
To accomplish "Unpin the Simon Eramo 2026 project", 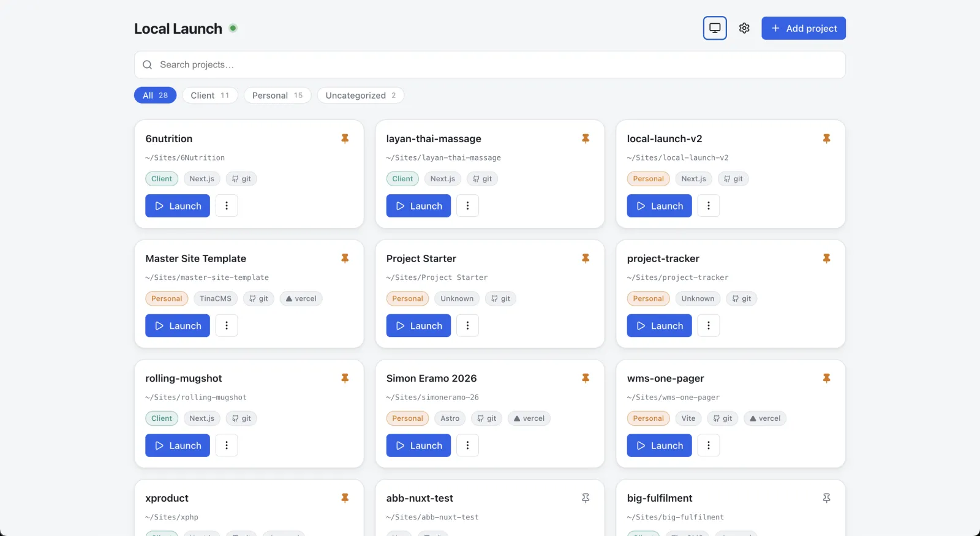I will [586, 379].
